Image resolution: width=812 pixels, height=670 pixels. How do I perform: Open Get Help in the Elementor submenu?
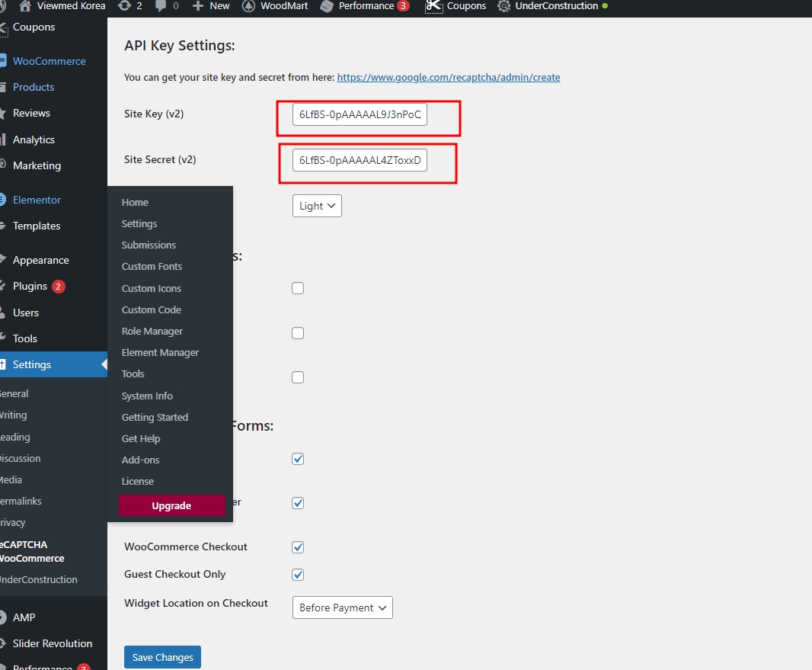pos(141,438)
